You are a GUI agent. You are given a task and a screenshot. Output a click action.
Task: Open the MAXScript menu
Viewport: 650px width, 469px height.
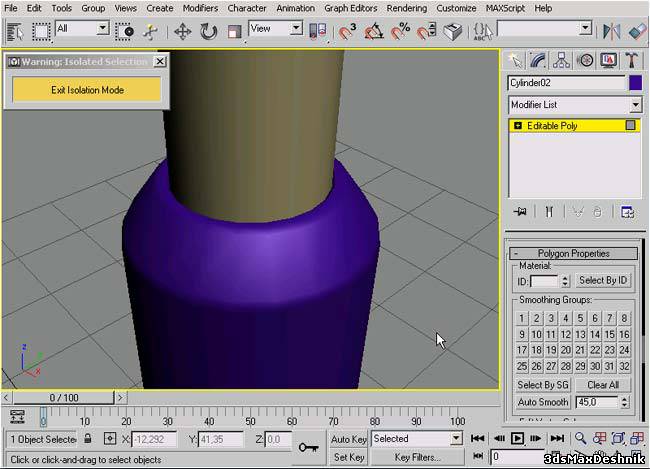point(505,8)
